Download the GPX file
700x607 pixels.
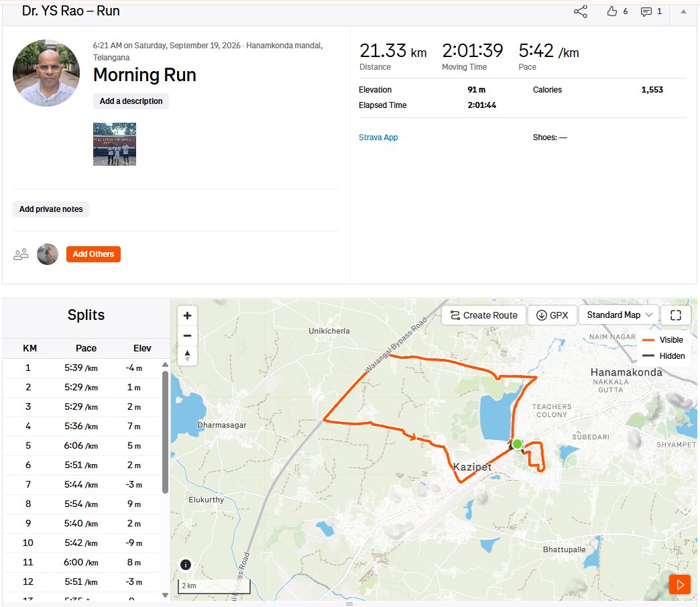(552, 315)
